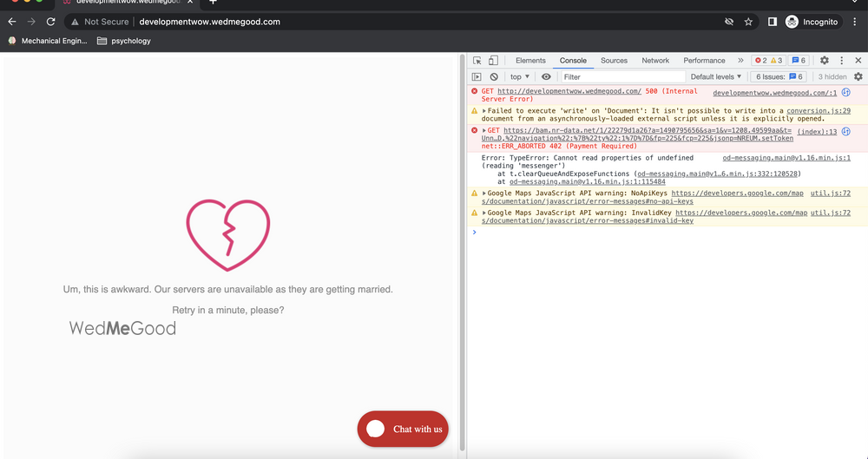Open console settings gear icon
Image resolution: width=868 pixels, height=459 pixels.
858,77
